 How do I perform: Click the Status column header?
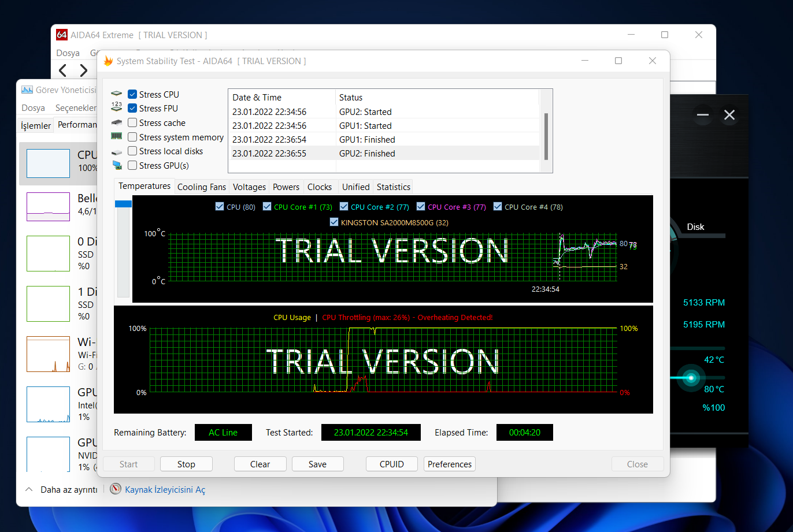coord(437,97)
